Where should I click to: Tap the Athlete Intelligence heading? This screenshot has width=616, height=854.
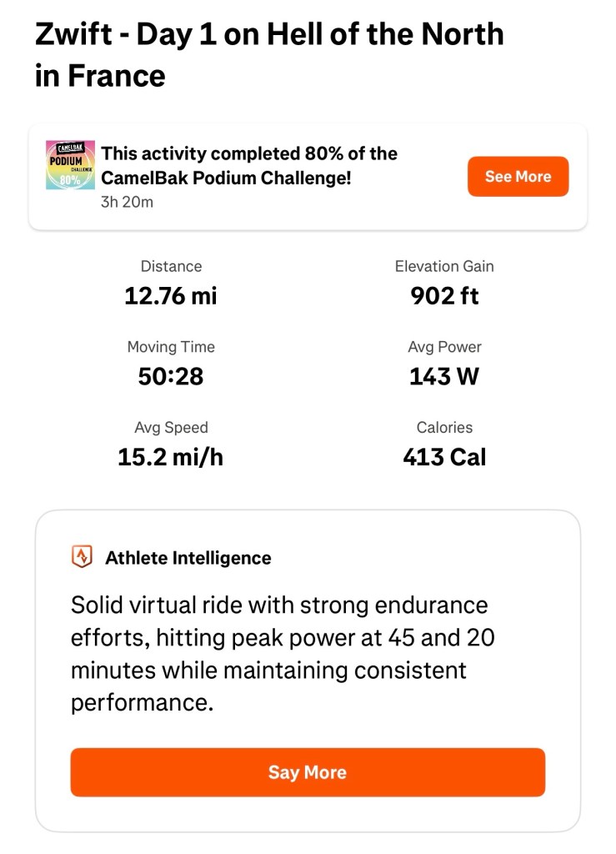click(x=188, y=558)
